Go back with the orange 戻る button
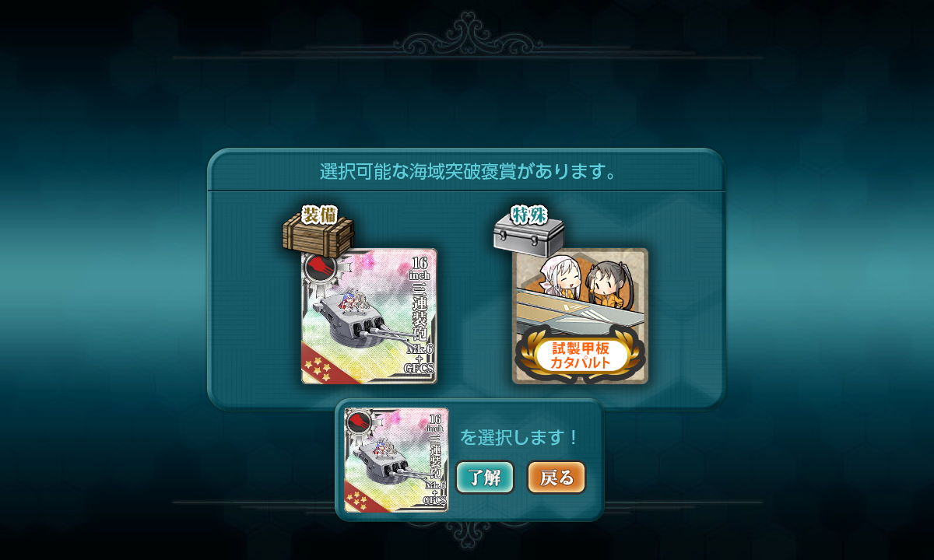934x560 pixels. click(557, 478)
